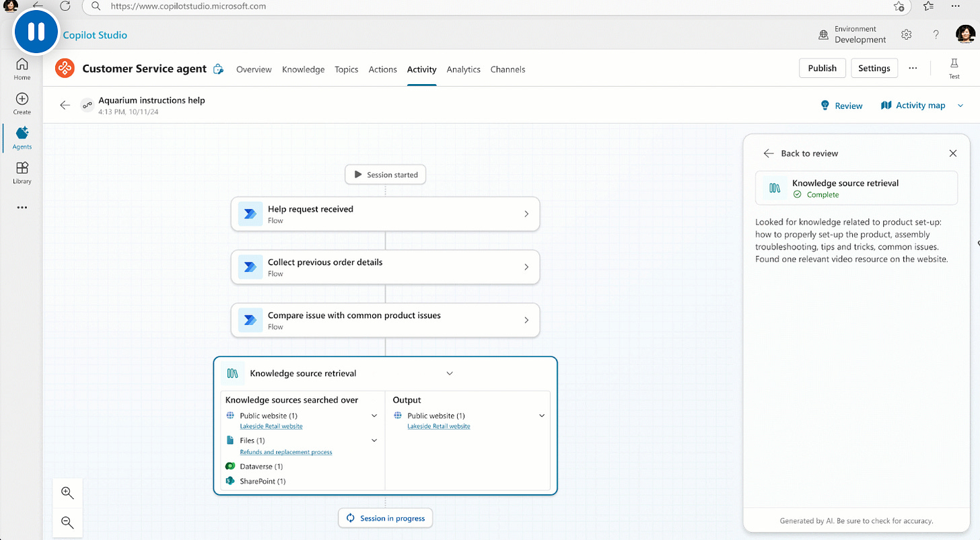This screenshot has width=980, height=540.
Task: Click the Dataverse (1) source
Action: pos(254,466)
